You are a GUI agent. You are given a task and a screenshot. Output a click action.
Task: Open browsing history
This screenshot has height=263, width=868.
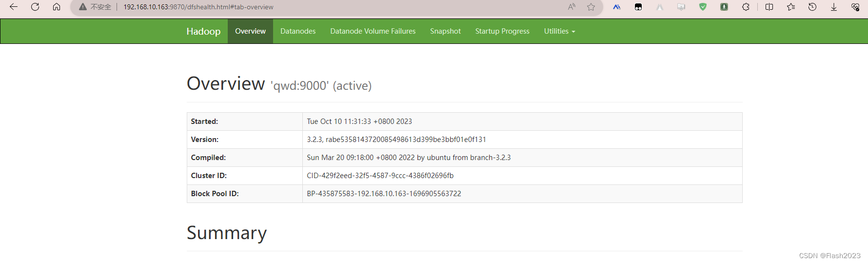coord(812,7)
